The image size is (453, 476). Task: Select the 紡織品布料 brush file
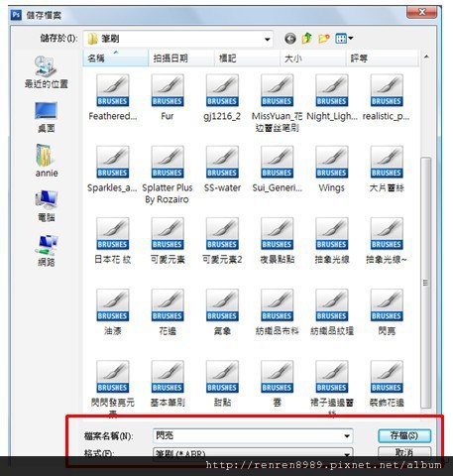point(277,312)
